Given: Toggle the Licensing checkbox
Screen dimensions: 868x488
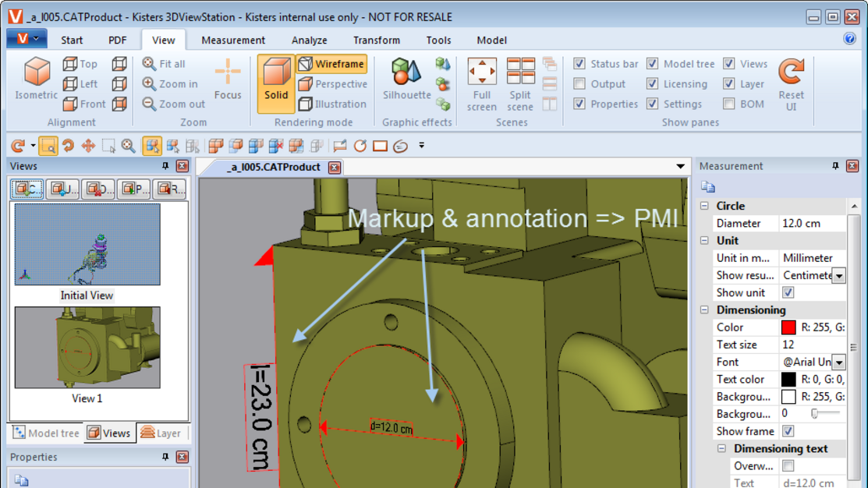Looking at the screenshot, I should click(653, 83).
